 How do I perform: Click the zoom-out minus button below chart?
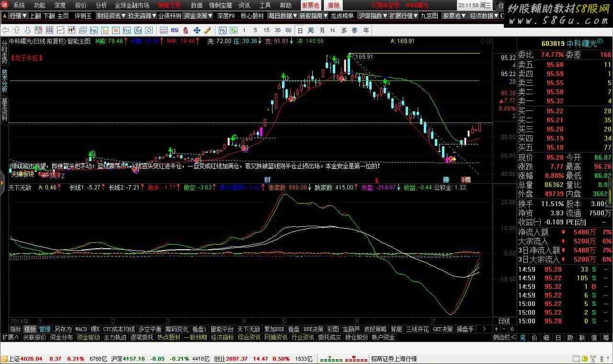point(503,329)
